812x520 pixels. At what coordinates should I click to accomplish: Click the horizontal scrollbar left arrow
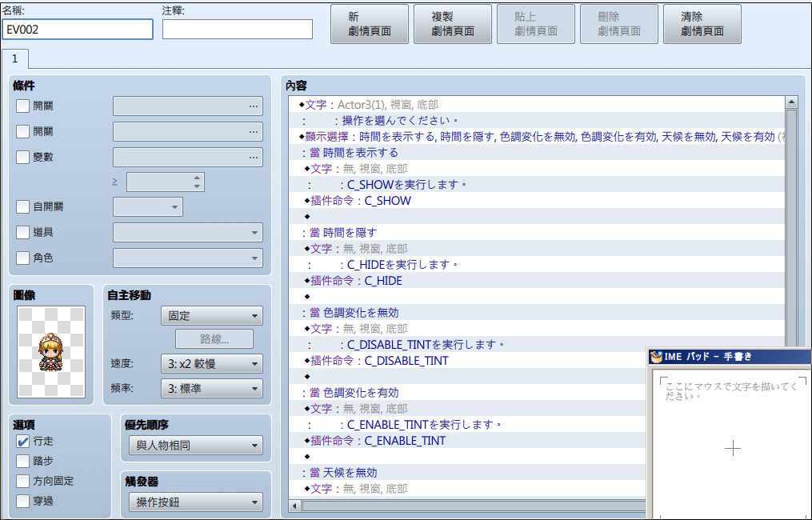(x=294, y=506)
